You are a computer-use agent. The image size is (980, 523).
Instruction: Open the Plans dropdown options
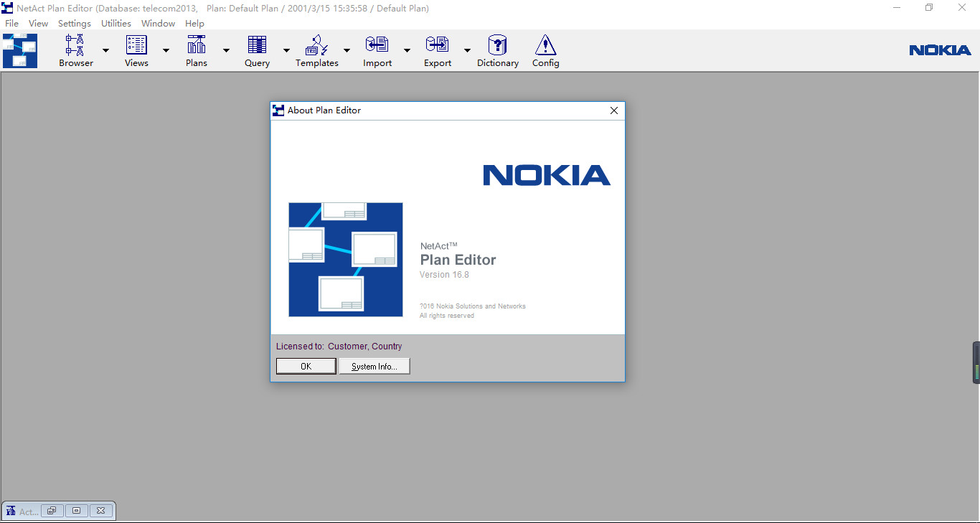click(226, 52)
